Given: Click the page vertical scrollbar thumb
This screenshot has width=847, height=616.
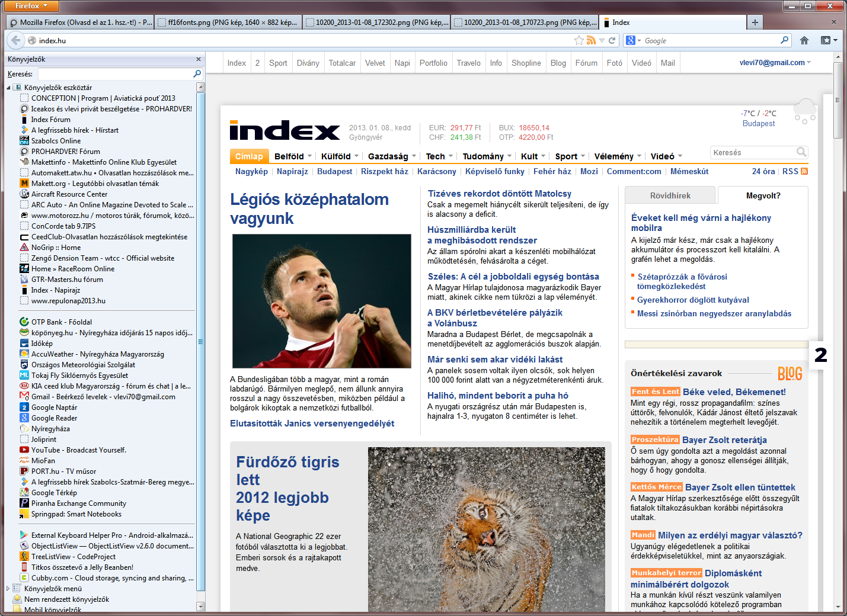Looking at the screenshot, I should point(838,101).
